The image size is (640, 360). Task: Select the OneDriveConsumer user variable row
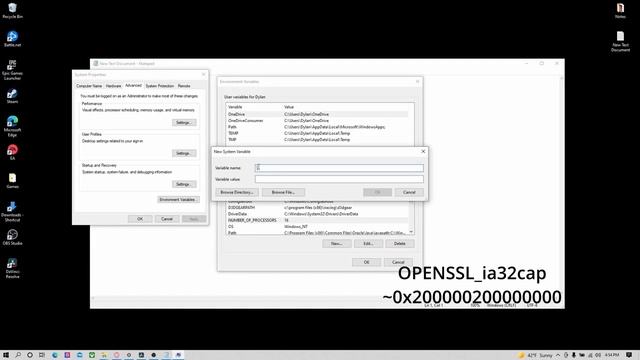(317, 121)
